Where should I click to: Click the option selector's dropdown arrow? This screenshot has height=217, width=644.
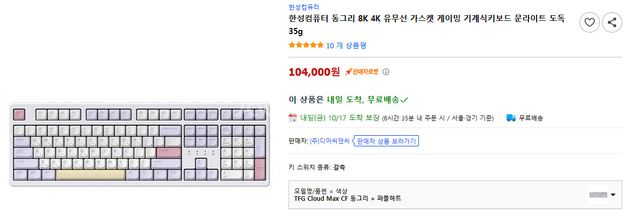coord(613,195)
